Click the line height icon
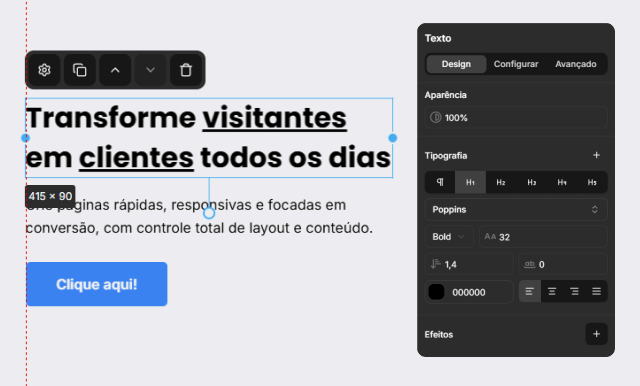 436,264
